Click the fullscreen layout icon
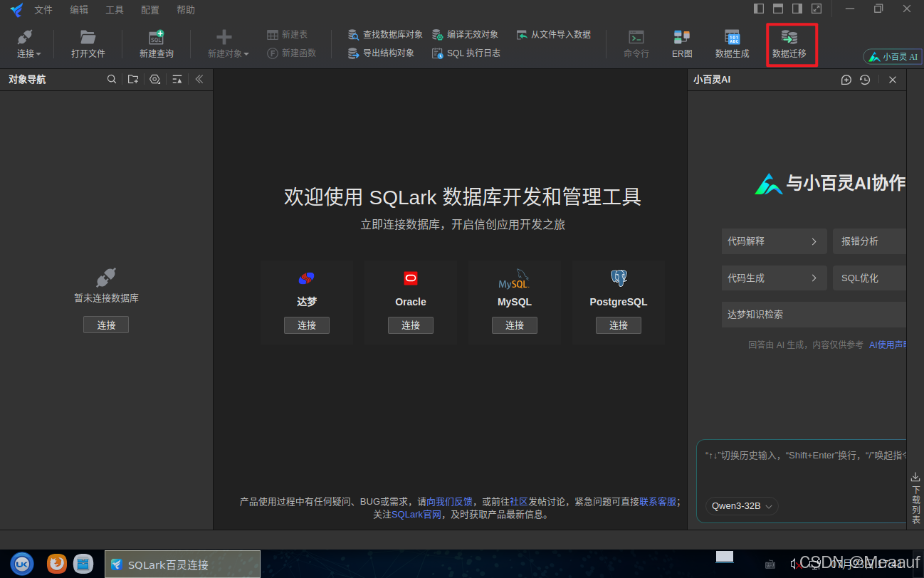This screenshot has height=578, width=924. (817, 9)
